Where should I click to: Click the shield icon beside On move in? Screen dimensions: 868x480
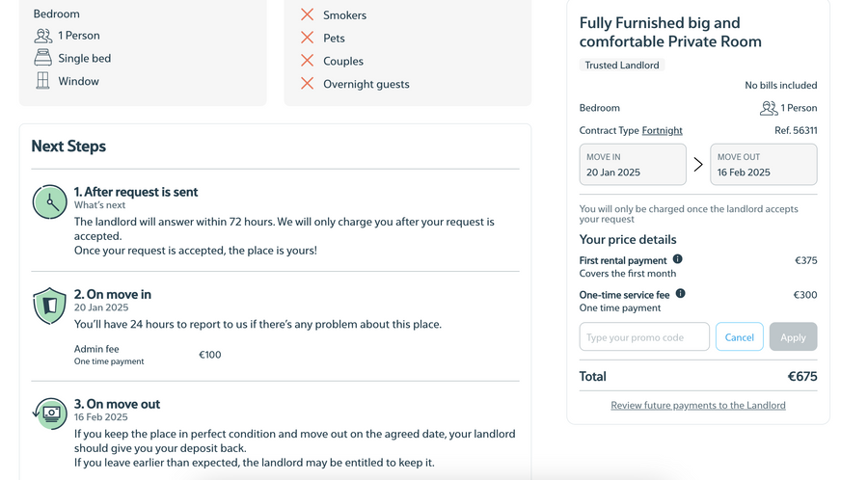click(49, 305)
